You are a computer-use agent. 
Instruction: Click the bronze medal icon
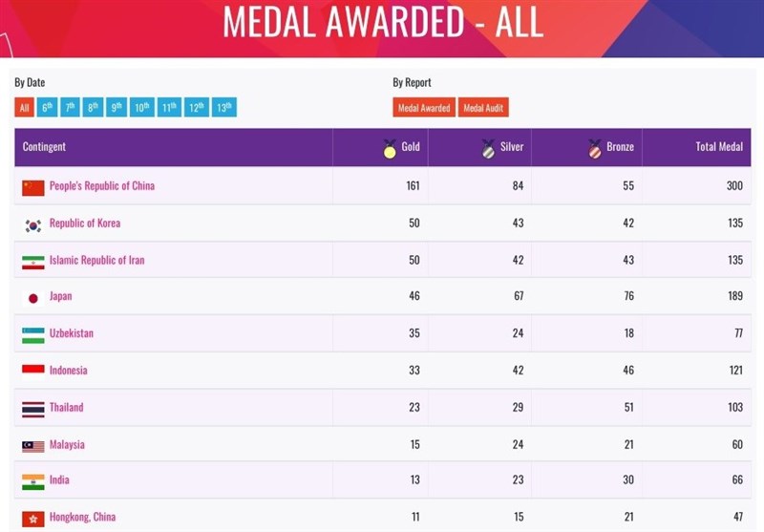(x=593, y=148)
